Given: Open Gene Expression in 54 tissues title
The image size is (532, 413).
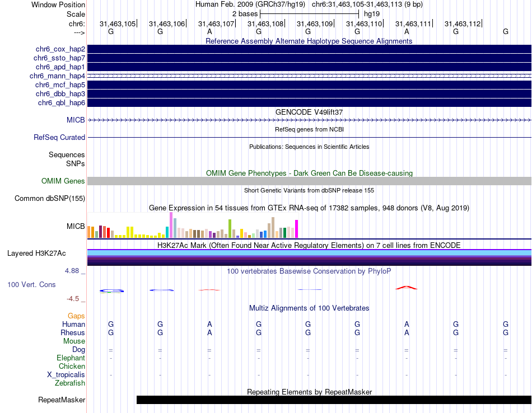Looking at the screenshot, I should click(309, 208).
